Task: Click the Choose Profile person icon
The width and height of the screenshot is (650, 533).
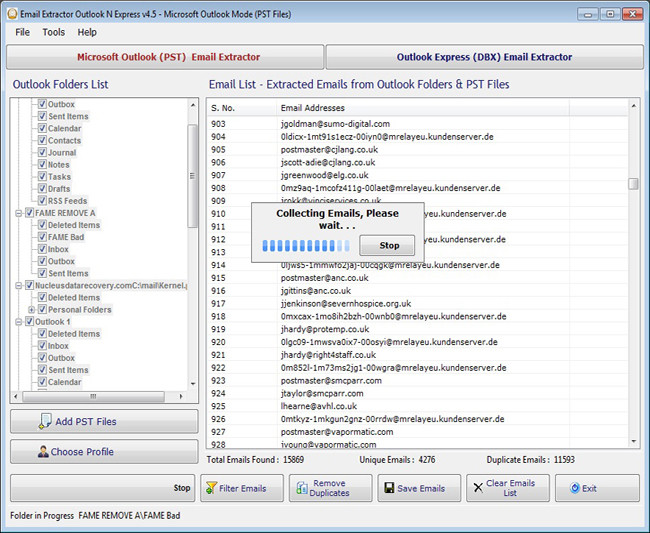Action: (x=43, y=451)
